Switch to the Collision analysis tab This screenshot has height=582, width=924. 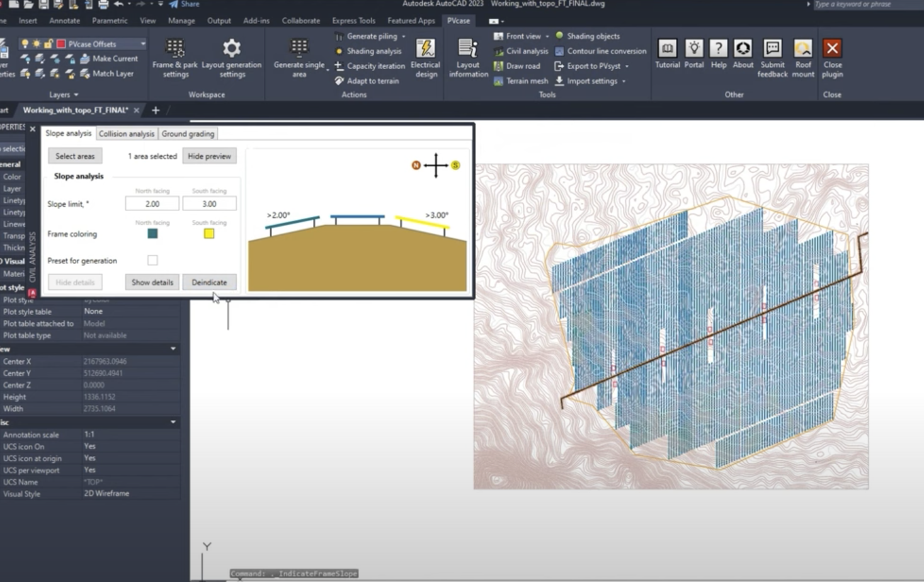tap(126, 134)
